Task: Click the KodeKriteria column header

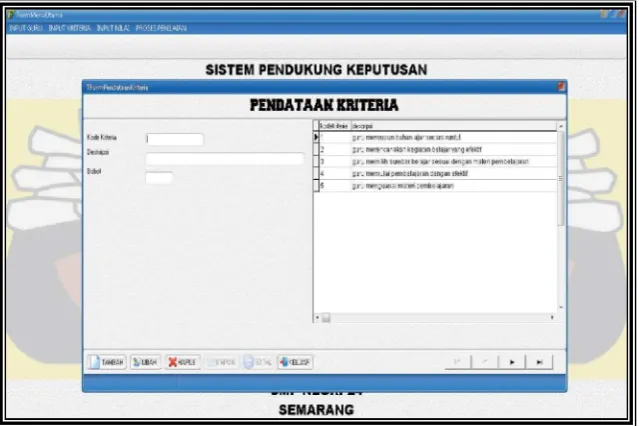Action: click(x=335, y=126)
